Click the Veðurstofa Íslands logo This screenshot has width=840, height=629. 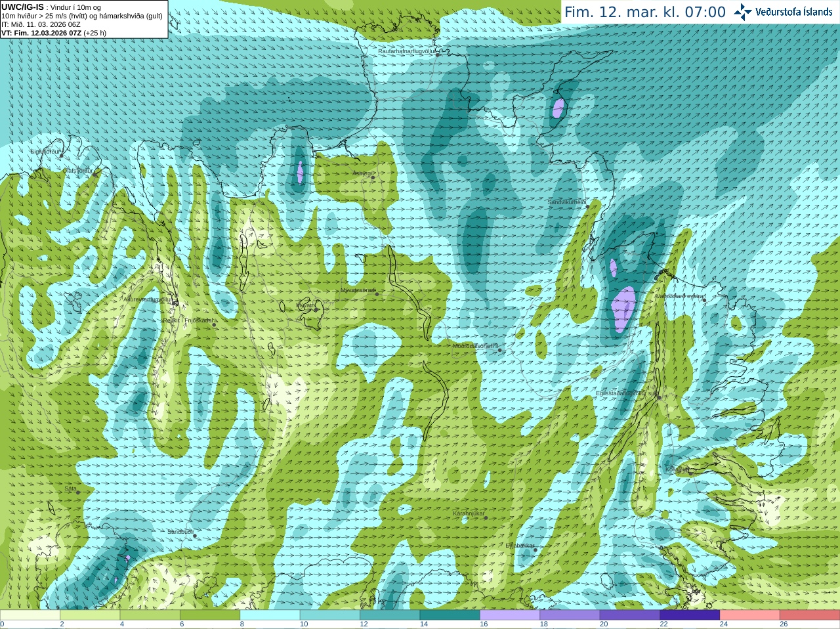(x=783, y=12)
